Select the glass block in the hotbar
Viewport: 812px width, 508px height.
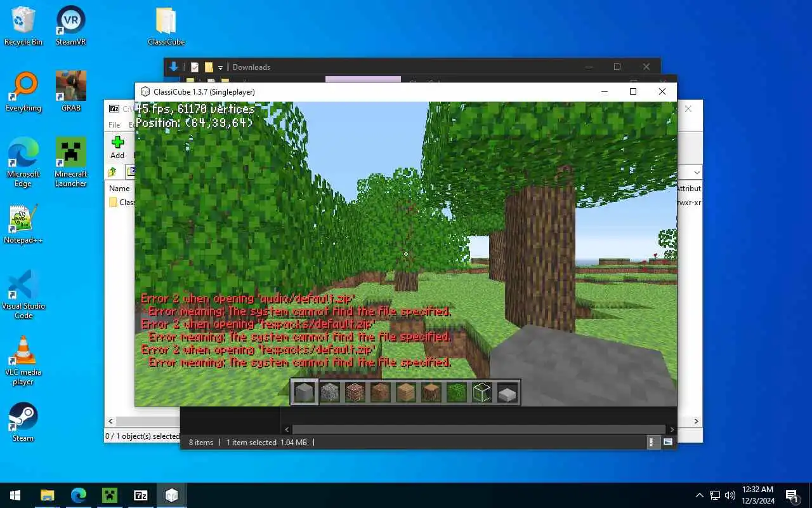482,392
